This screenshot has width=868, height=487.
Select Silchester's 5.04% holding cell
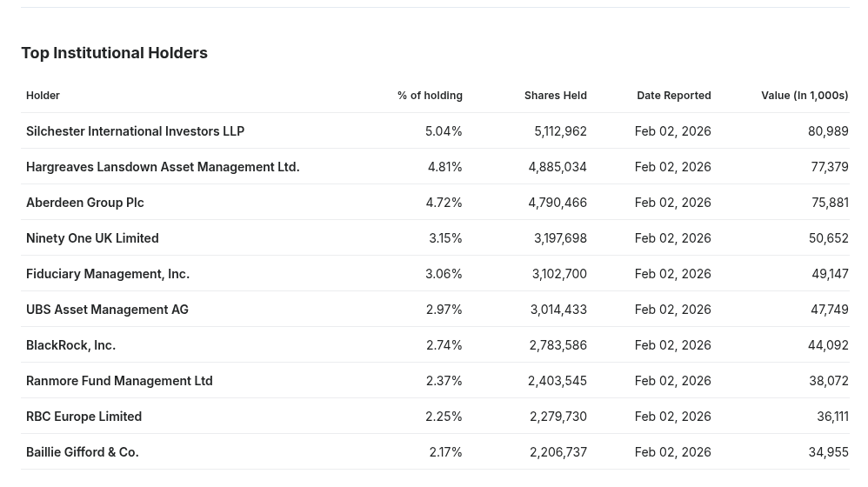[444, 130]
